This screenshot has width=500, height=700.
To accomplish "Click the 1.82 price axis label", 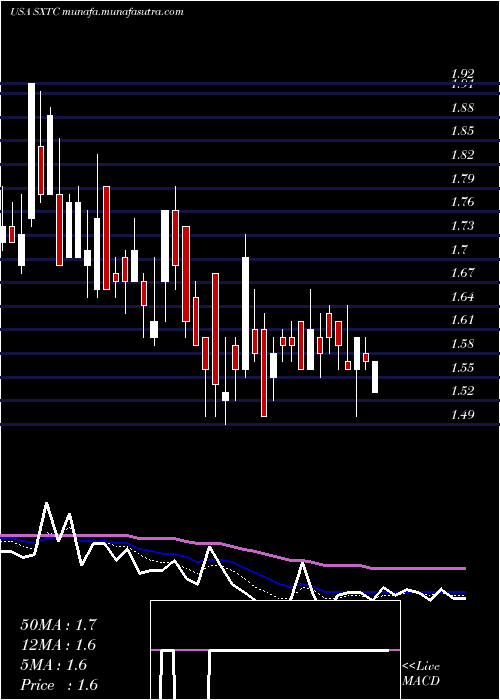I will pos(462,155).
